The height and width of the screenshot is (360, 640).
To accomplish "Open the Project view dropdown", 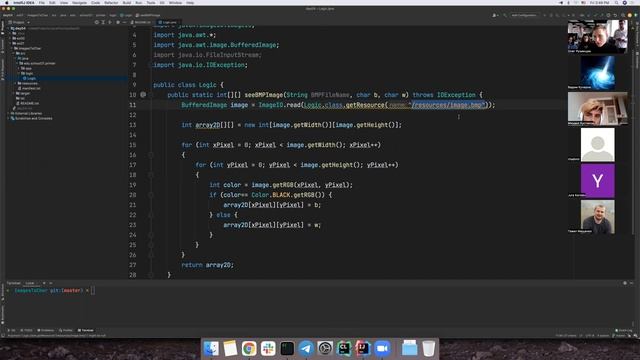I will point(19,22).
